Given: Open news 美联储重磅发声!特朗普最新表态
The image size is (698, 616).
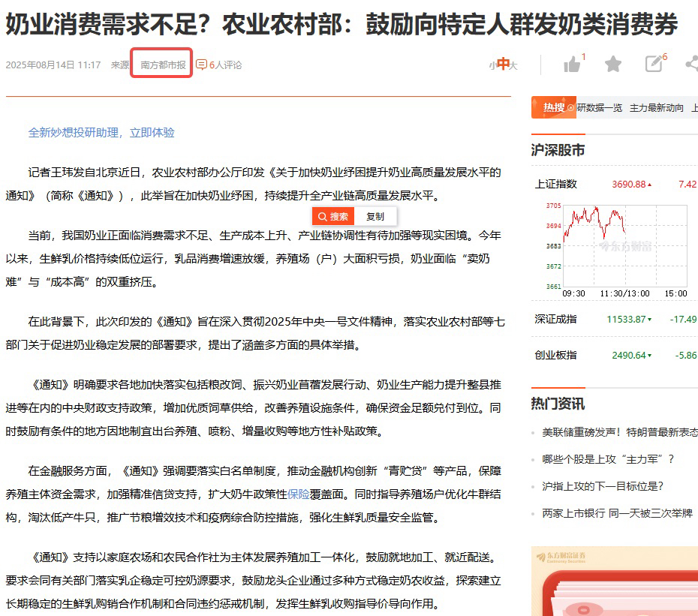Looking at the screenshot, I should click(x=620, y=432).
